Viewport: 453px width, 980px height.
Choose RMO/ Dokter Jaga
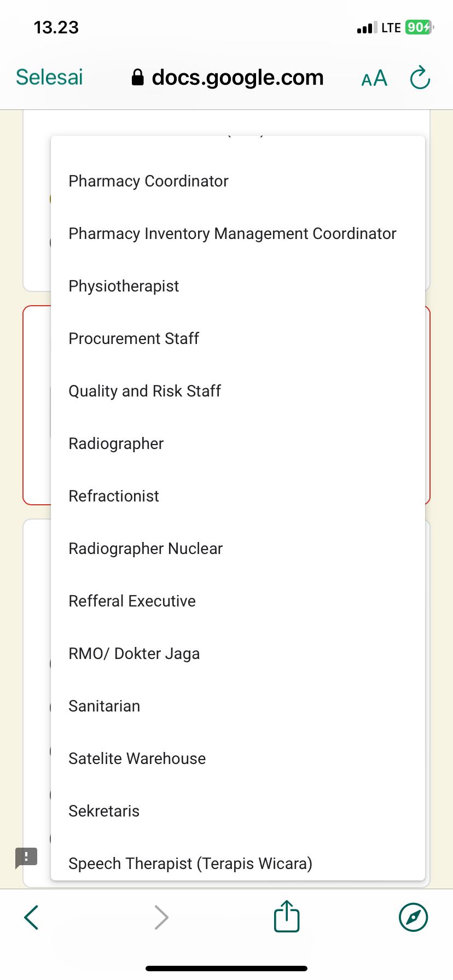tap(135, 654)
